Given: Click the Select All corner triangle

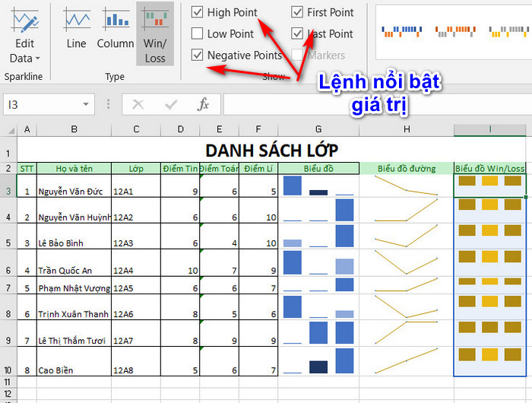Looking at the screenshot, I should (x=11, y=130).
